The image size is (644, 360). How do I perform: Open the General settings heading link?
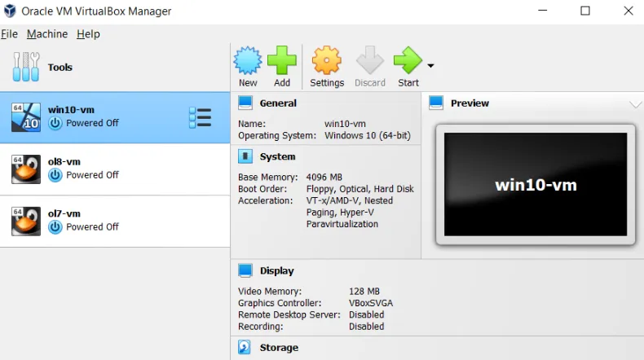(x=278, y=103)
